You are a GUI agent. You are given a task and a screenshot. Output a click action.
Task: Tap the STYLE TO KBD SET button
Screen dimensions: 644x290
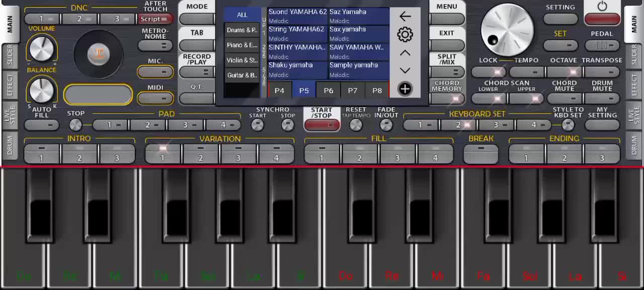568,124
